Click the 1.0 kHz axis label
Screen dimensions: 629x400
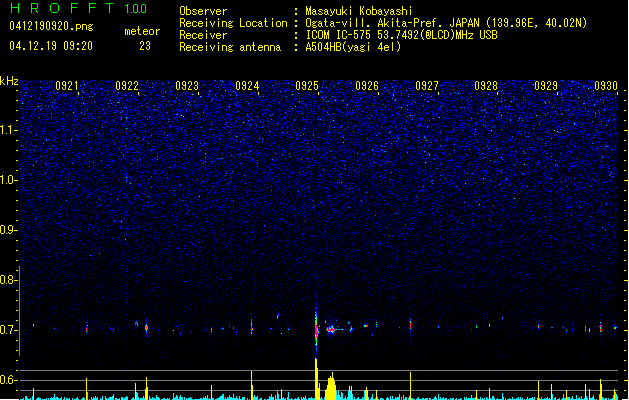tap(8, 180)
